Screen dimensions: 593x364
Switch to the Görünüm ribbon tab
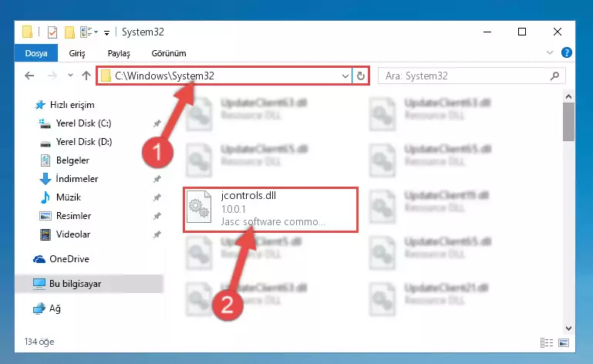[169, 53]
